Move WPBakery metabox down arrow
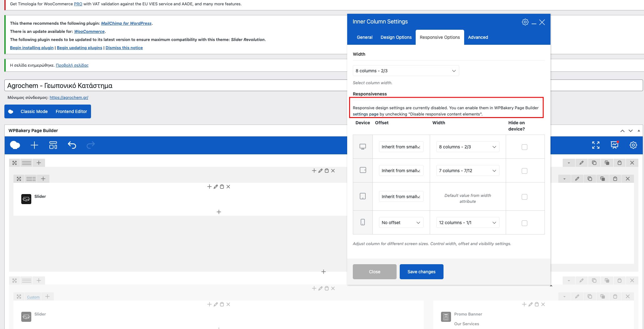 [631, 131]
